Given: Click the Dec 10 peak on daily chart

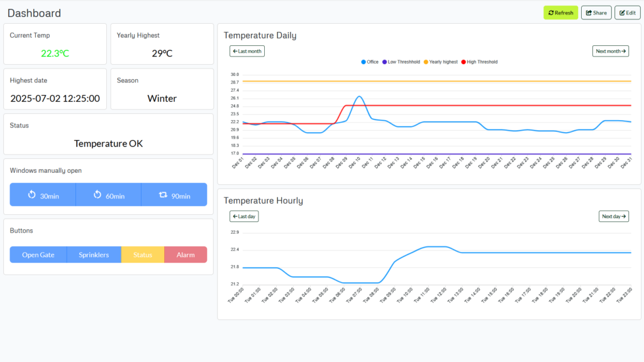Looking at the screenshot, I should pos(358,97).
